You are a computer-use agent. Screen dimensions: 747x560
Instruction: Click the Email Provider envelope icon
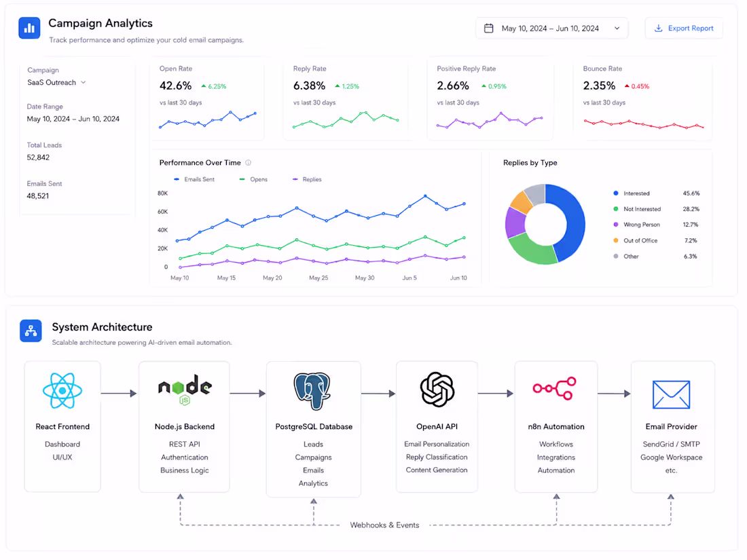point(671,394)
